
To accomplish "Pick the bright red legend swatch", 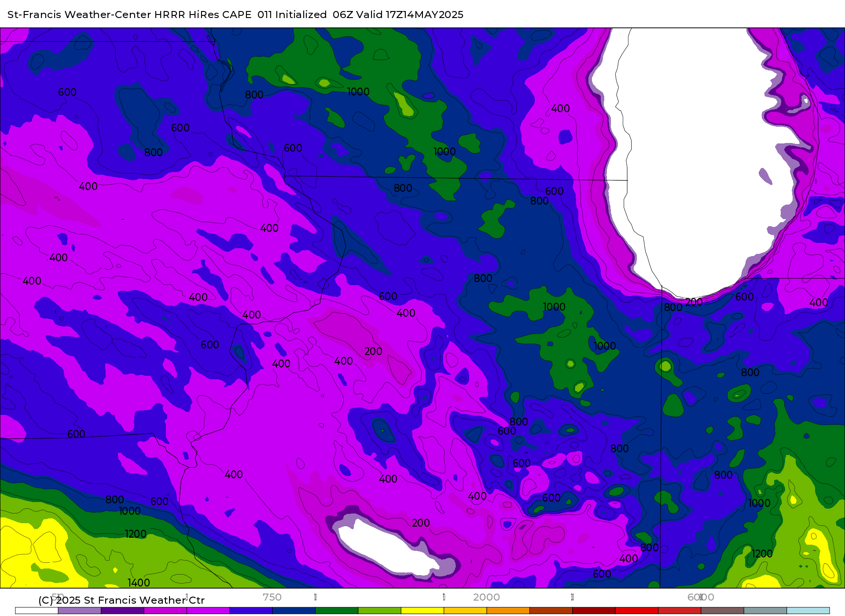I will [637, 611].
